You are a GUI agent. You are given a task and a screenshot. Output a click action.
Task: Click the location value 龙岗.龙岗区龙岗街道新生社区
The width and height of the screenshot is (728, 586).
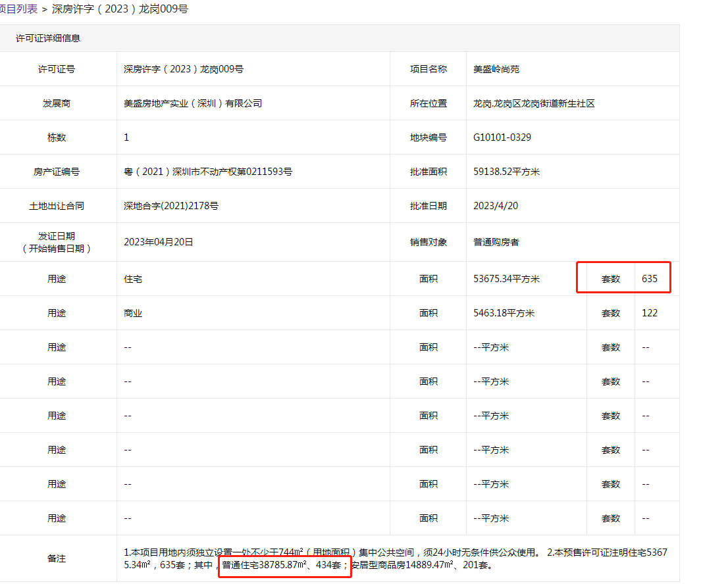[x=534, y=103]
